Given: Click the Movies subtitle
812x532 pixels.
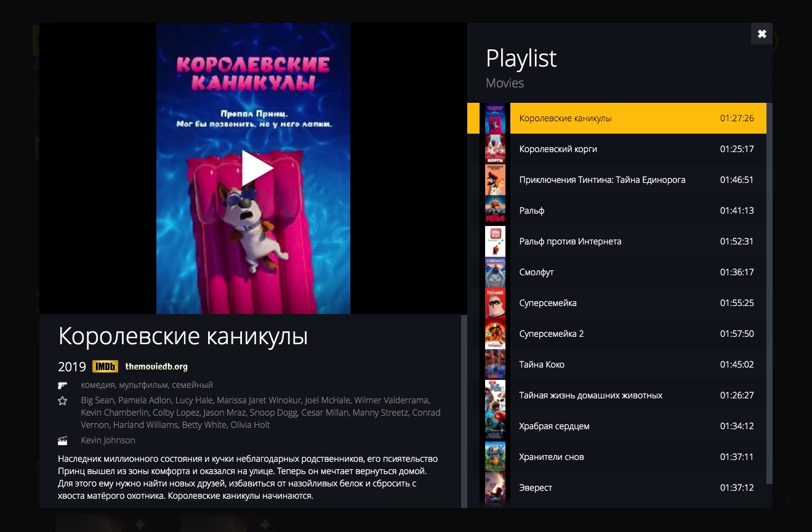Looking at the screenshot, I should 505,83.
